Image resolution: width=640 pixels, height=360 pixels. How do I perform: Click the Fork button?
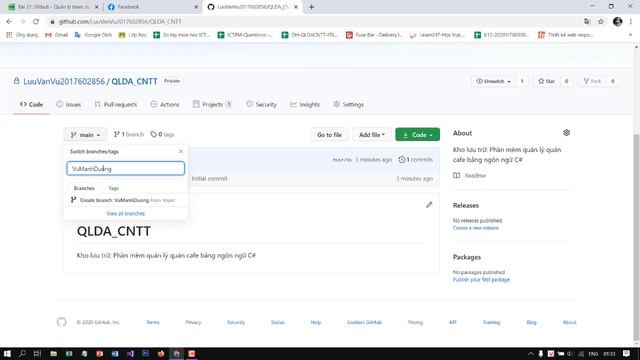coord(592,81)
